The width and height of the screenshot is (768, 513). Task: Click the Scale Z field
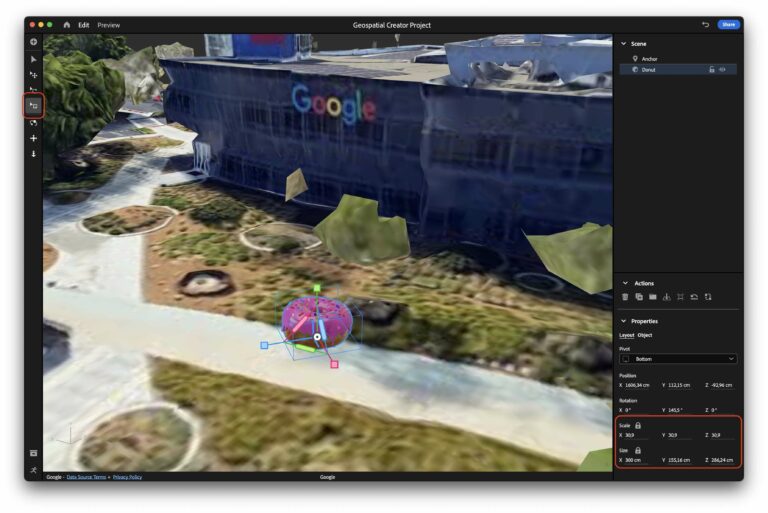pyautogui.click(x=721, y=435)
